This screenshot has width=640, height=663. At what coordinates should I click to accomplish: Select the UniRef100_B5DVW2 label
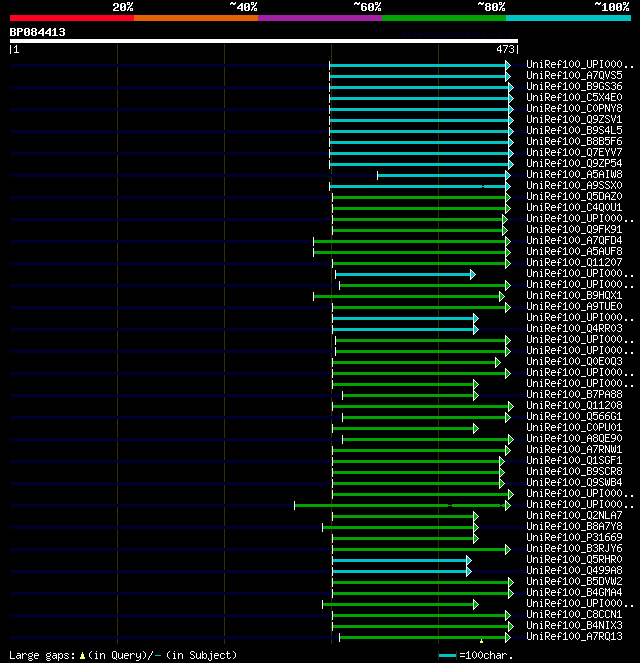574,581
